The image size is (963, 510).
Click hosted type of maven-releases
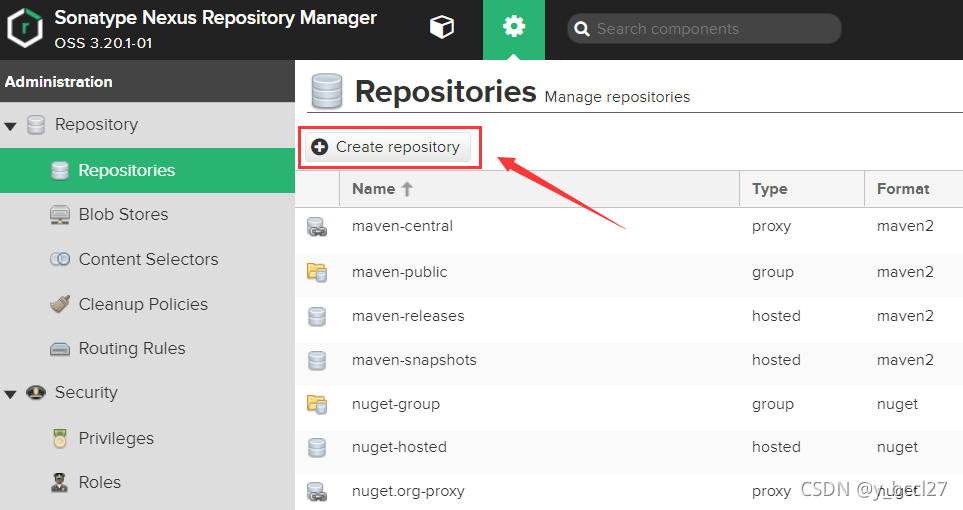(x=776, y=316)
